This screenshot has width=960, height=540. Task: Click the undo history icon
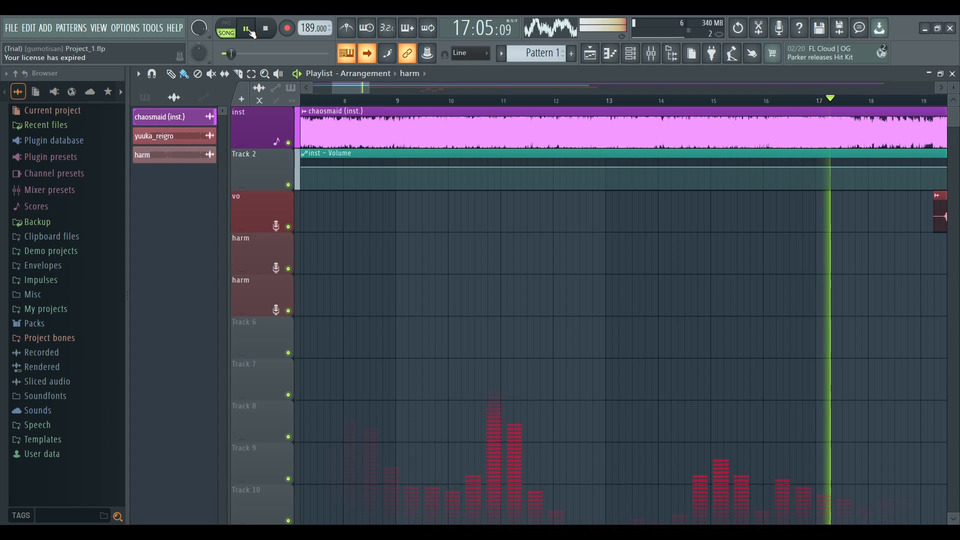[738, 28]
